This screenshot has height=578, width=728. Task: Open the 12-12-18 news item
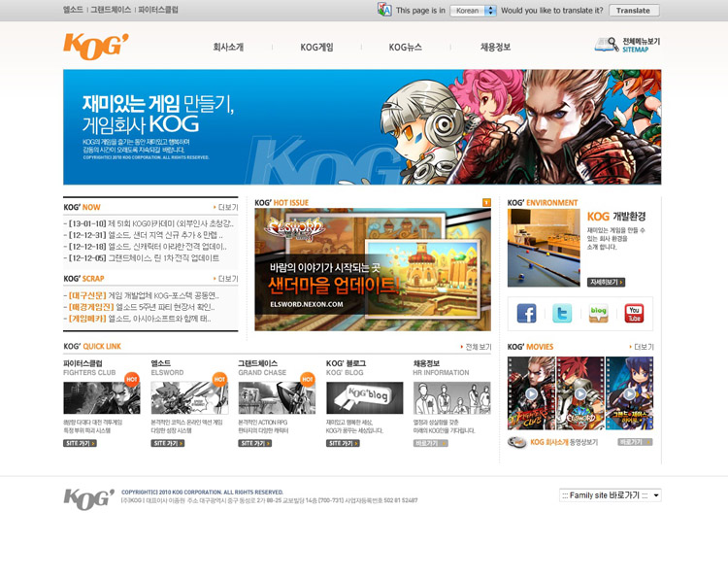(x=146, y=247)
